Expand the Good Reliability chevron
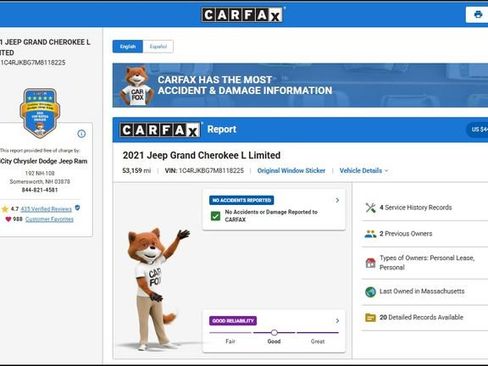Image resolution: width=488 pixels, height=366 pixels. pyautogui.click(x=337, y=321)
